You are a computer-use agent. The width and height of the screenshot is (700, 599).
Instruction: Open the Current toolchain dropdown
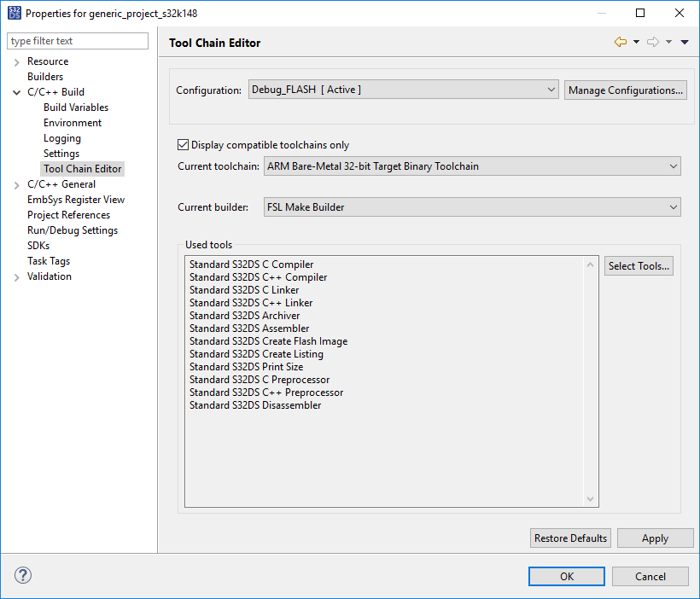pos(472,166)
